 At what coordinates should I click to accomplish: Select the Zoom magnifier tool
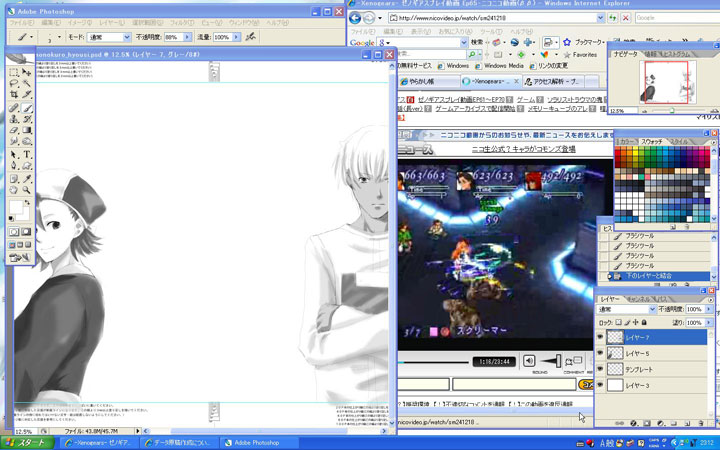click(x=27, y=190)
